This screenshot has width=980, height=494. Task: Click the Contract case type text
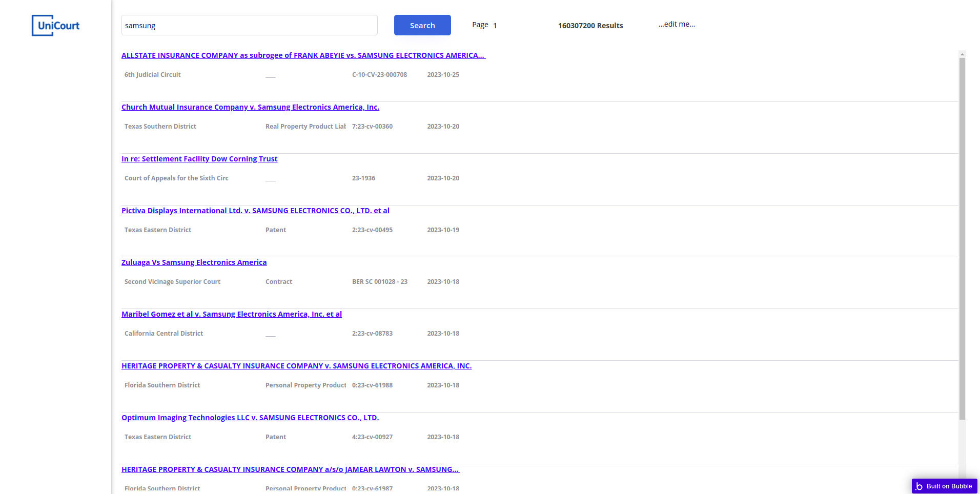[x=279, y=282]
